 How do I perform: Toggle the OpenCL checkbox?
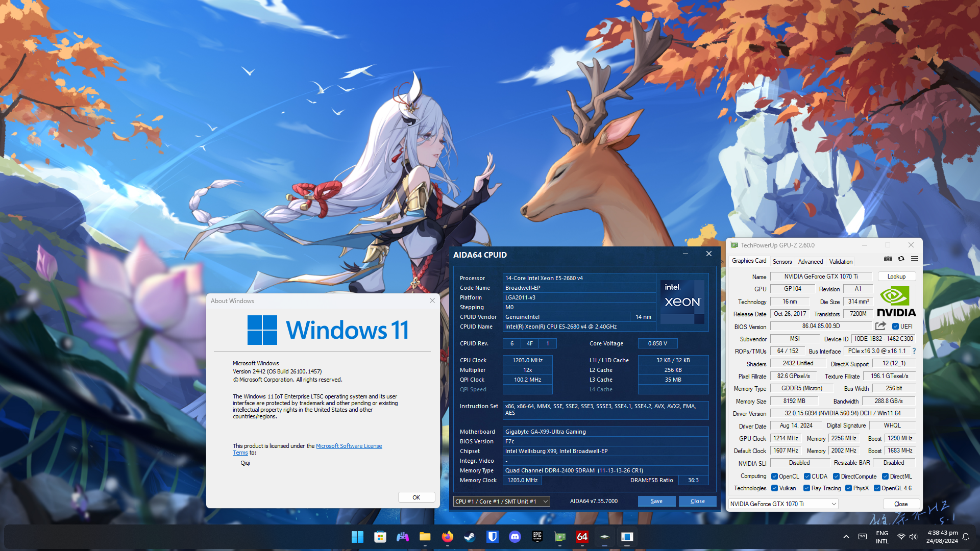pyautogui.click(x=774, y=477)
